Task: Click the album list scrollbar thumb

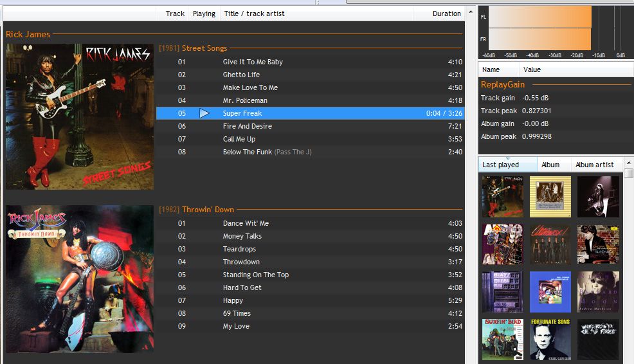Action: point(628,174)
